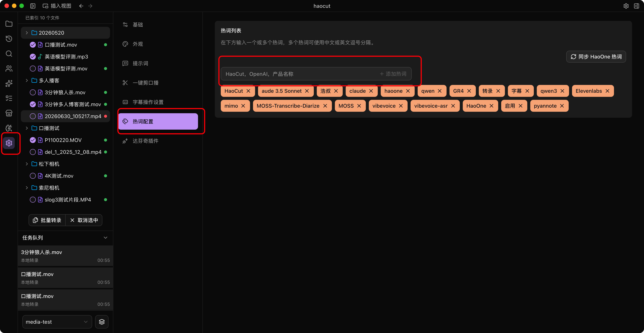The height and width of the screenshot is (333, 644).
Task: Go back with the left arrow
Action: coord(81,6)
